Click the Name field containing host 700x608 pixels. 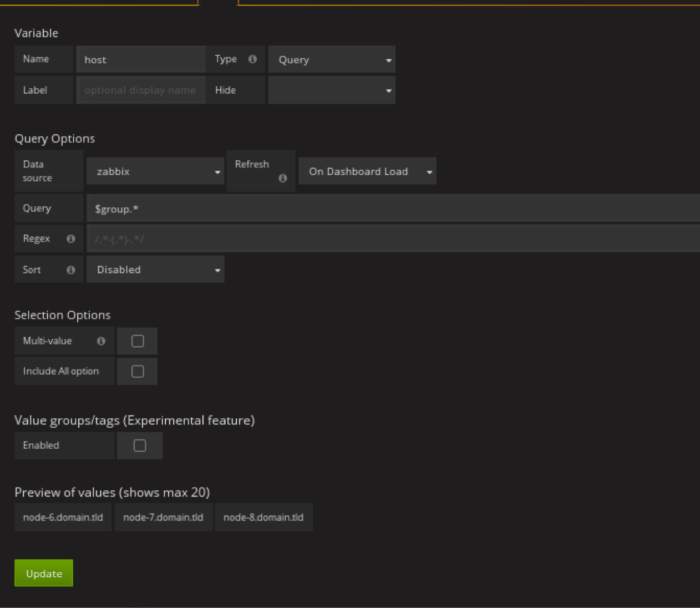tap(140, 60)
